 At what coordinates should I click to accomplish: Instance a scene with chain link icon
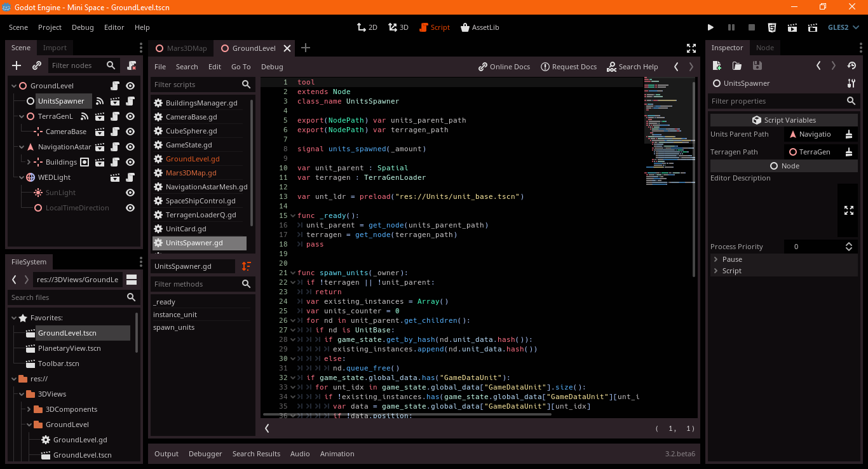click(37, 65)
